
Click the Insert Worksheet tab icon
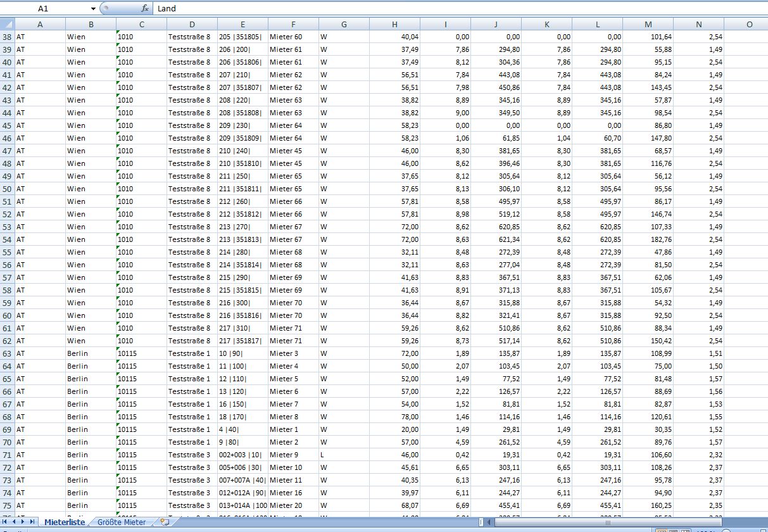click(165, 522)
